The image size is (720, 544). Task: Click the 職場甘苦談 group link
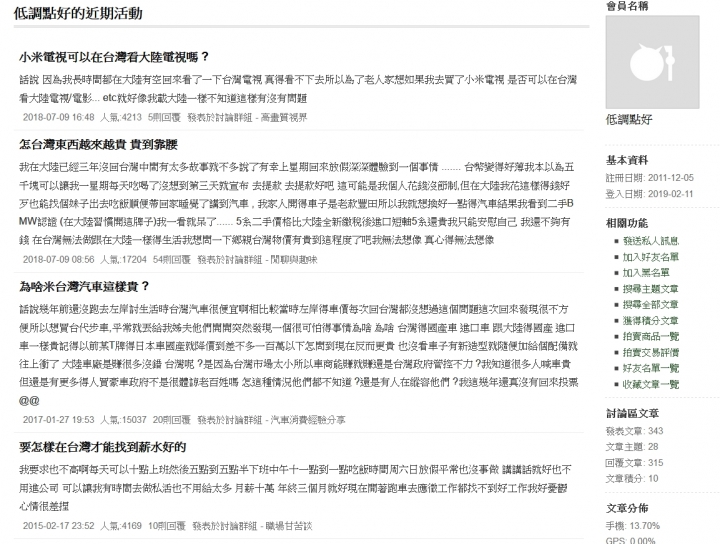[289, 526]
